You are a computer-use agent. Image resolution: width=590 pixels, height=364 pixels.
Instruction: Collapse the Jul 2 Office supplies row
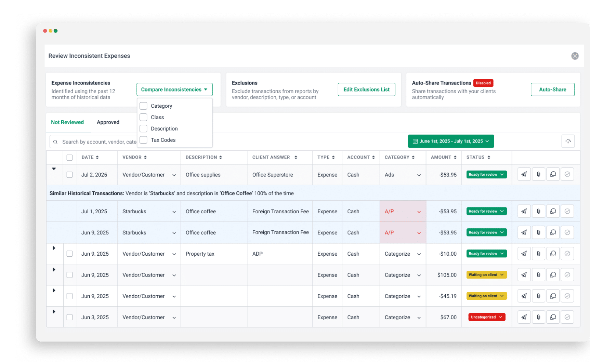[x=54, y=168]
